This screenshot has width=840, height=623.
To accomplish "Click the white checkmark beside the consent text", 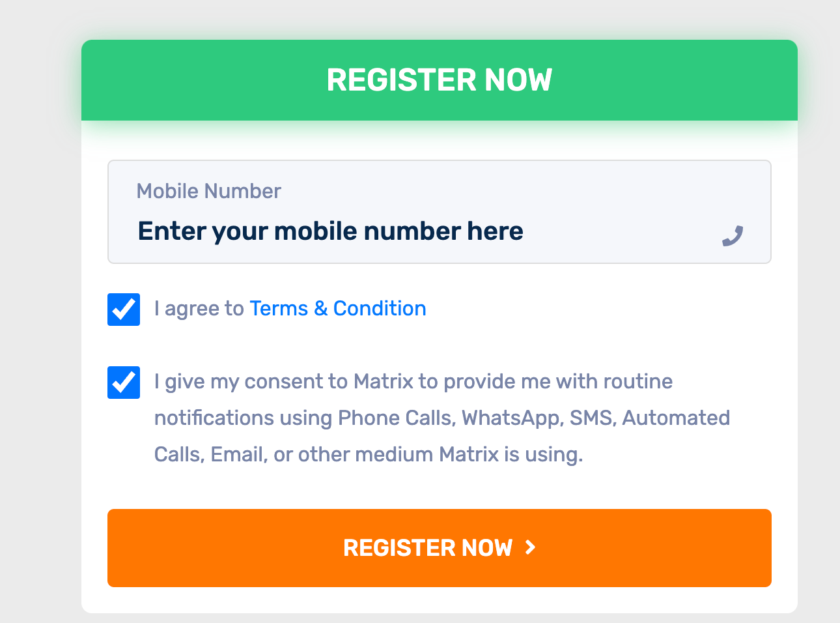I will tap(124, 381).
